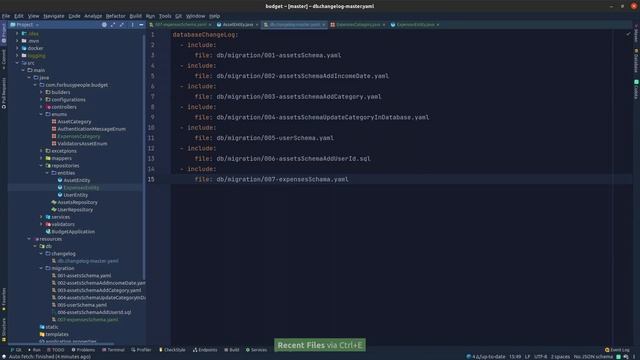The image size is (640, 360).
Task: Open the Services tool window
Action: pos(256,350)
